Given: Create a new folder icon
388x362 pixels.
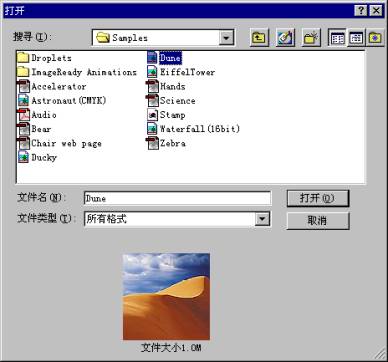Looking at the screenshot, I should tap(311, 38).
